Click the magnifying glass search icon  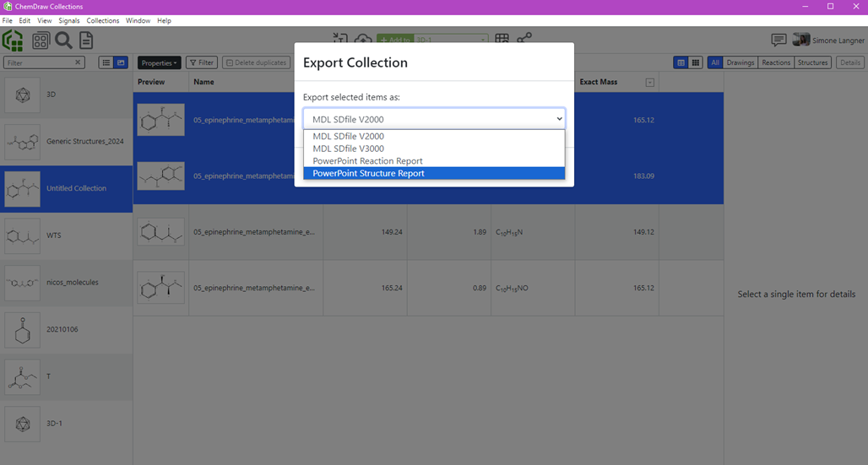click(63, 41)
